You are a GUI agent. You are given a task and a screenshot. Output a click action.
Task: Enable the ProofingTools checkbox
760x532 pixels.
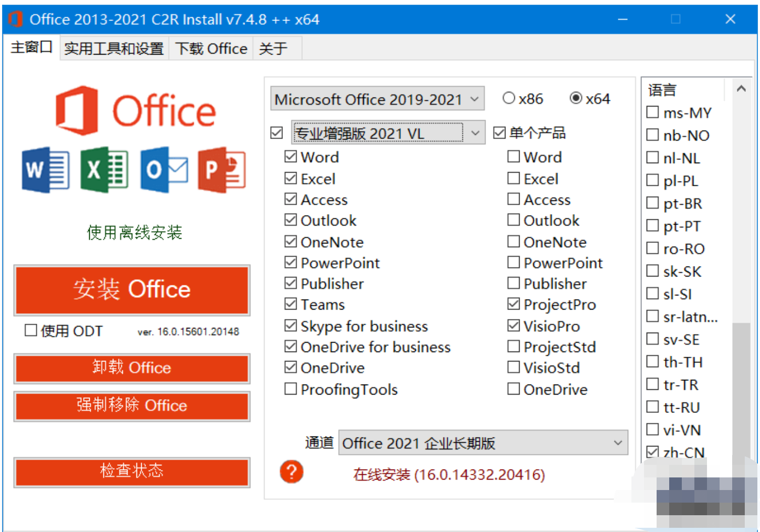click(x=290, y=389)
